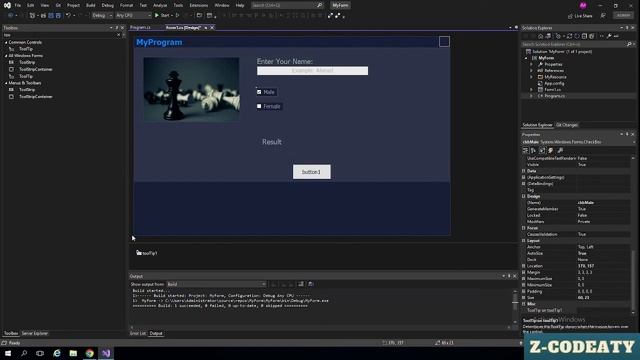The width and height of the screenshot is (640, 360).
Task: Click the taskbar search icon
Action: (24, 353)
